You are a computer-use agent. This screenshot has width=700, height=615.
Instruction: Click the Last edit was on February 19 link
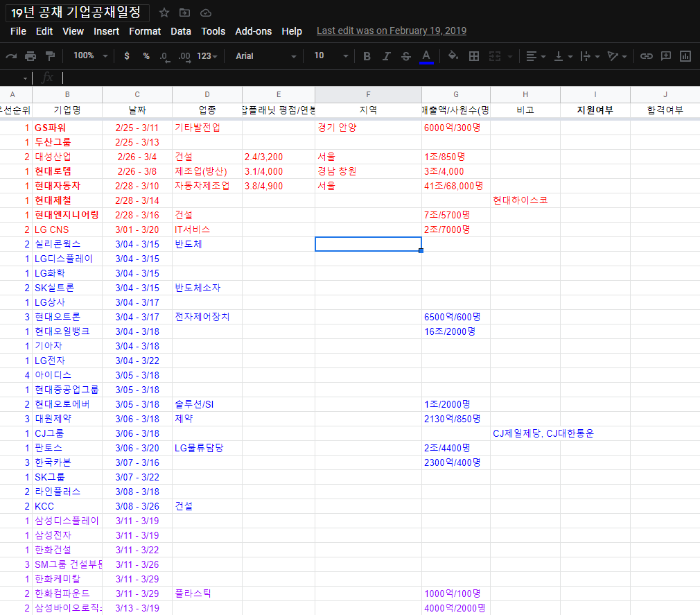pos(392,31)
